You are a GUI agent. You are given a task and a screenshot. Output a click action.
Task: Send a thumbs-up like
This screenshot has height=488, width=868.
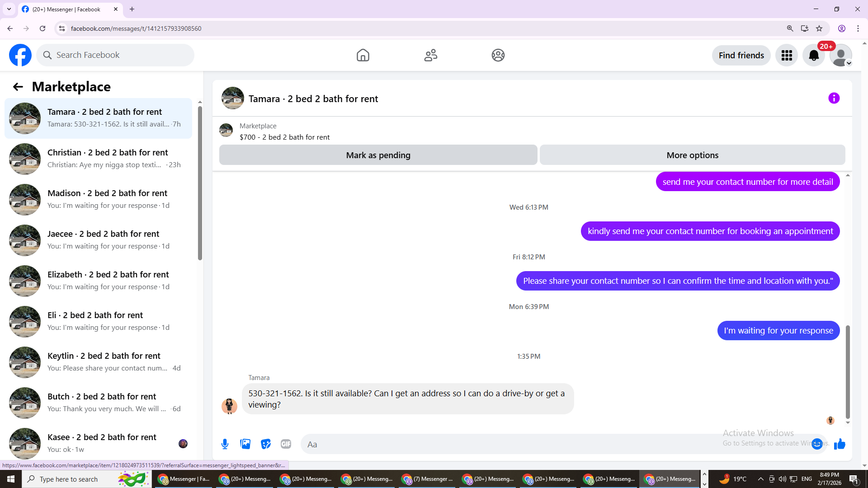pos(840,444)
